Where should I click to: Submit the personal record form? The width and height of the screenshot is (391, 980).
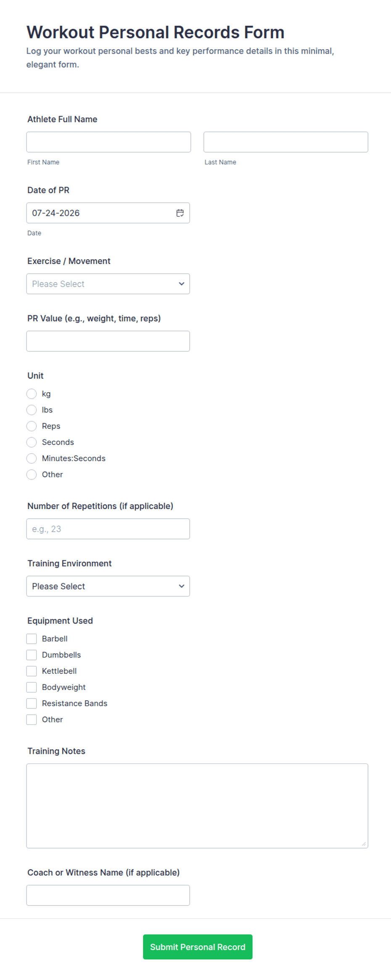tap(198, 947)
